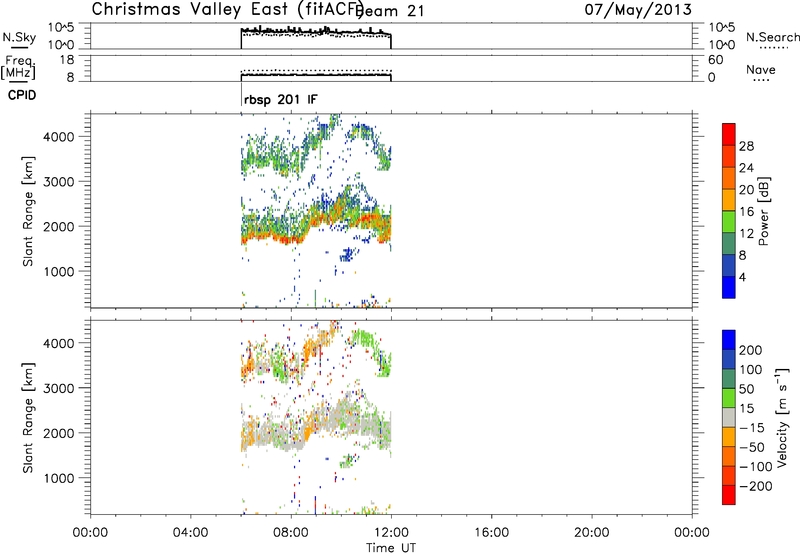This screenshot has width=800, height=554.
Task: Pick the Power colorbar swatch between 20 and 24 dB
Action: coord(729,179)
